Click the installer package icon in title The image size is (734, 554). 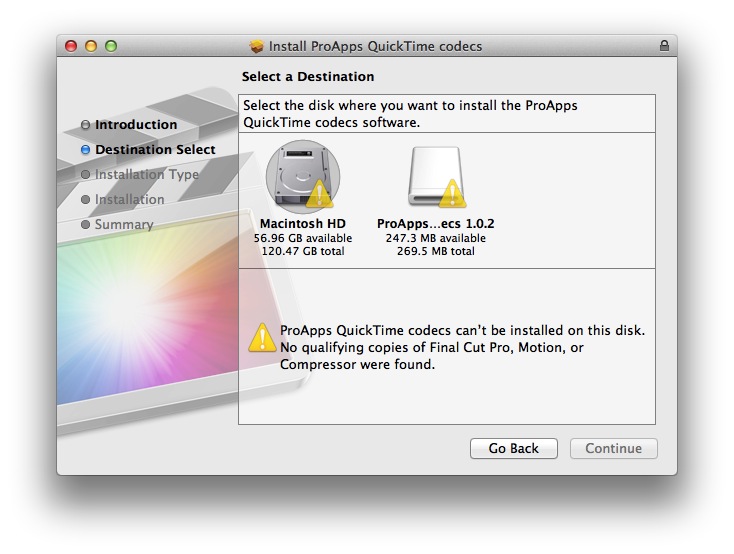[256, 46]
